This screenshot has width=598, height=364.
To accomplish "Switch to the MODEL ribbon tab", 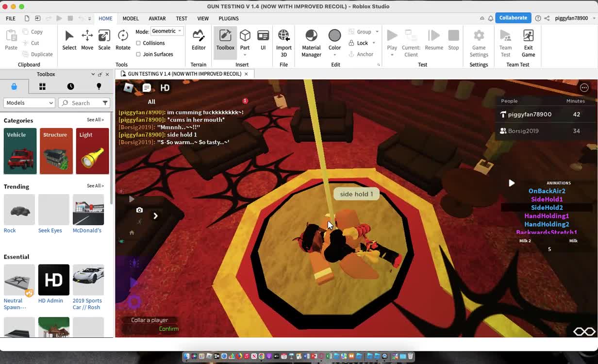I will pyautogui.click(x=131, y=18).
